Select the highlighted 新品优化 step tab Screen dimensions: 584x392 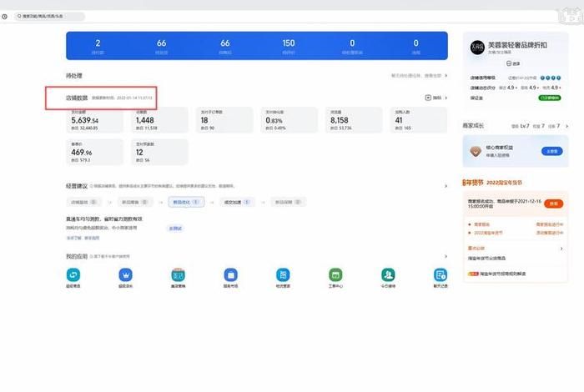pyautogui.click(x=186, y=202)
